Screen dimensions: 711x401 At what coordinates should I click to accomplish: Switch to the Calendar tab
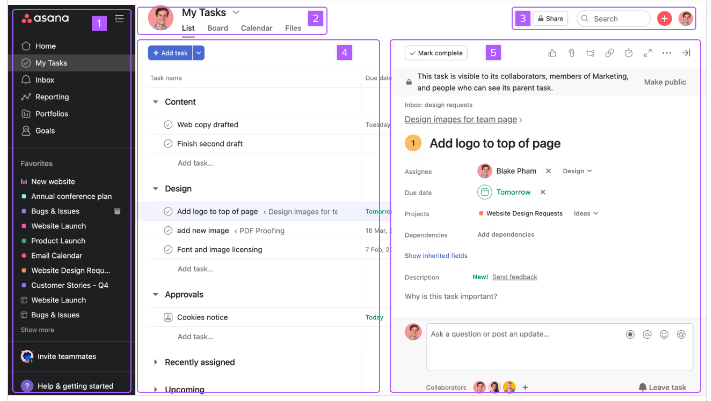(x=257, y=28)
